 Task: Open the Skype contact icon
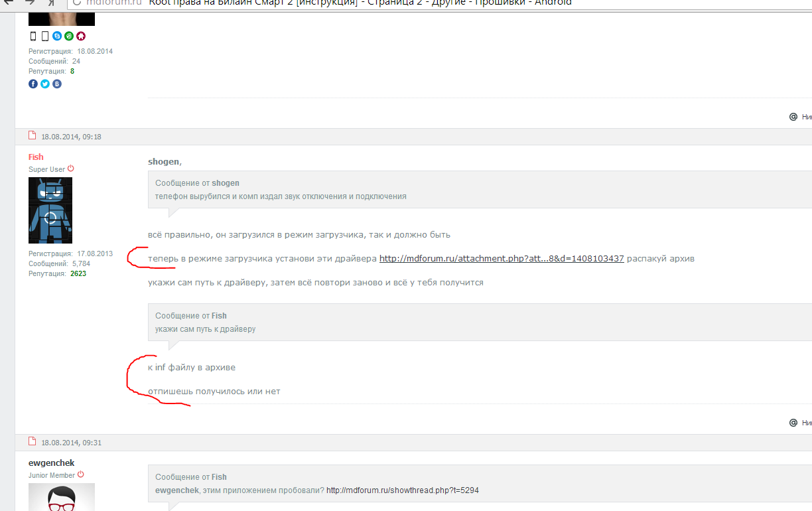[x=57, y=36]
